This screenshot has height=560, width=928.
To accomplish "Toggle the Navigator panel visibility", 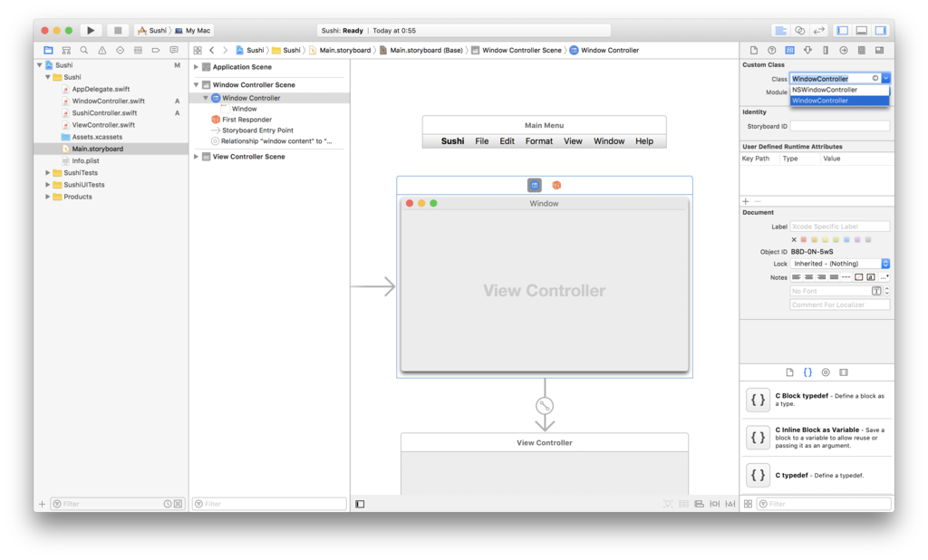I will tap(843, 30).
